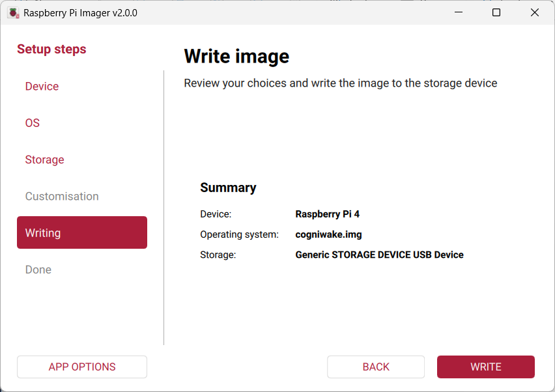This screenshot has height=392, width=555.
Task: Maximize the Raspberry Pi Imager window
Action: [x=496, y=12]
